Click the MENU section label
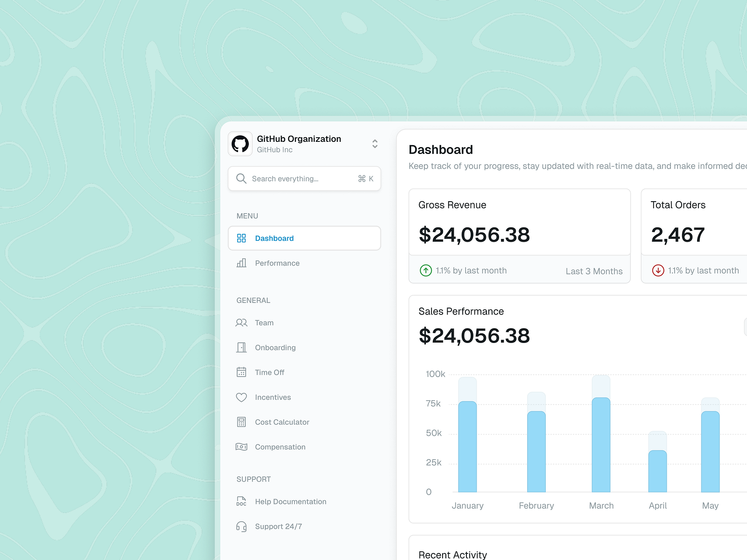The height and width of the screenshot is (560, 747). click(247, 216)
